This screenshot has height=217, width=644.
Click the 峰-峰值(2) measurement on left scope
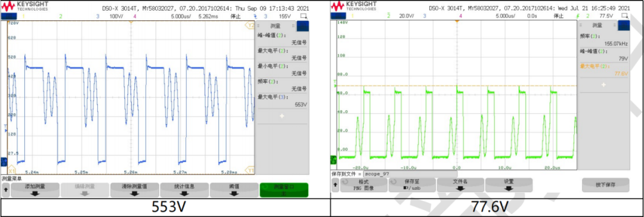(282, 39)
